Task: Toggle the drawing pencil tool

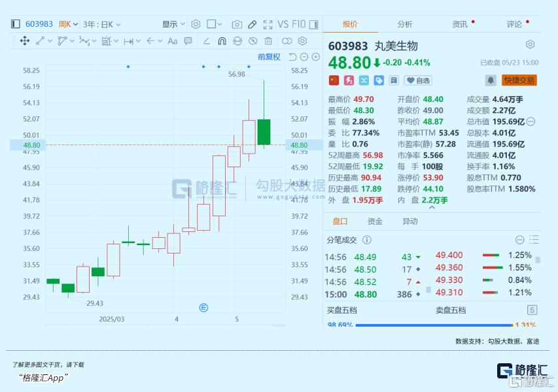Action: (253, 25)
